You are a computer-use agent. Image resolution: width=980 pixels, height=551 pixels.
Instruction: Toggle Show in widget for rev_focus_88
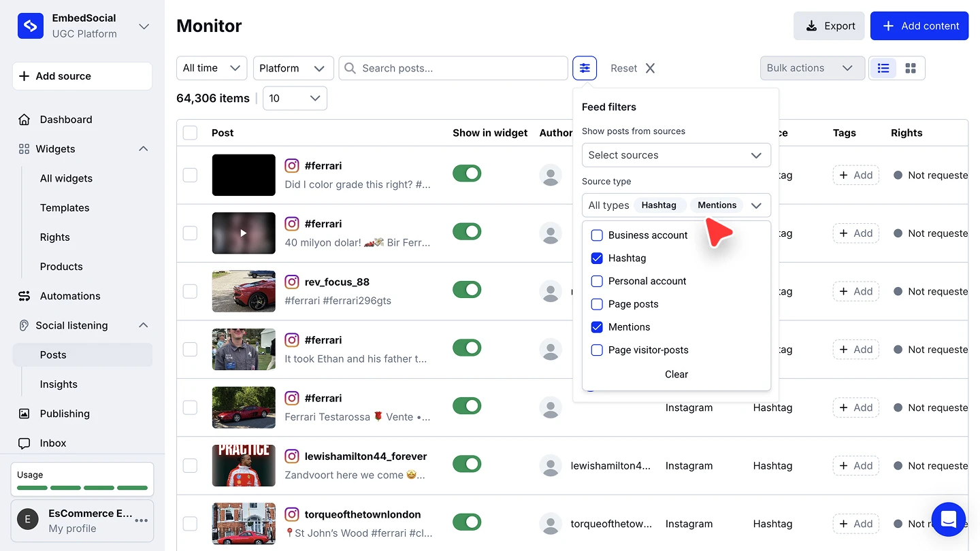coord(467,290)
